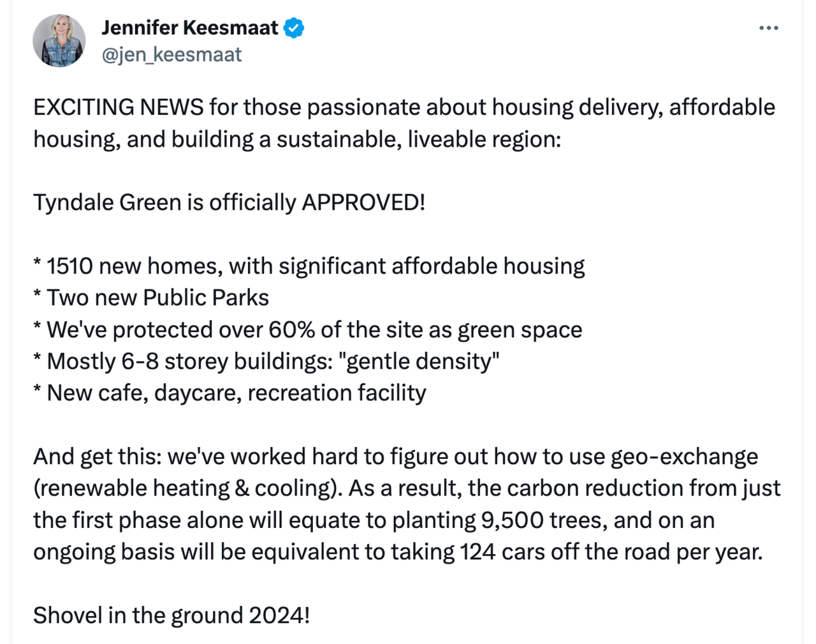816x644 pixels.
Task: Click the "New cafe, daycare, recreation facility" line
Action: 236,393
